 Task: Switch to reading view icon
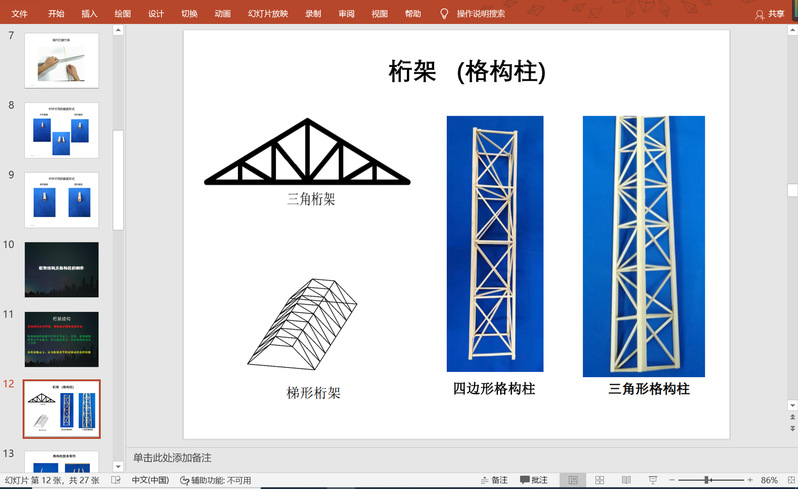click(624, 480)
